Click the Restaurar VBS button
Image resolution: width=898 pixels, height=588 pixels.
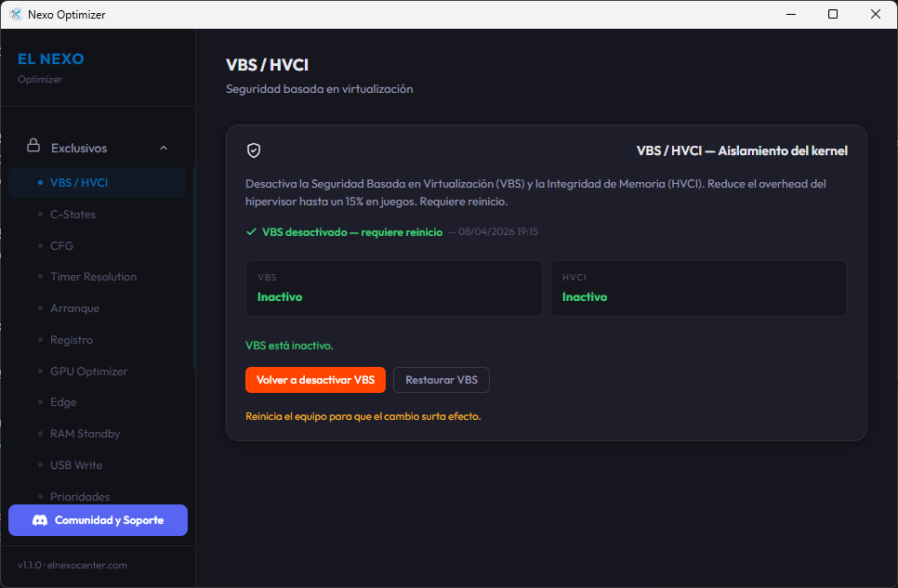(x=441, y=380)
